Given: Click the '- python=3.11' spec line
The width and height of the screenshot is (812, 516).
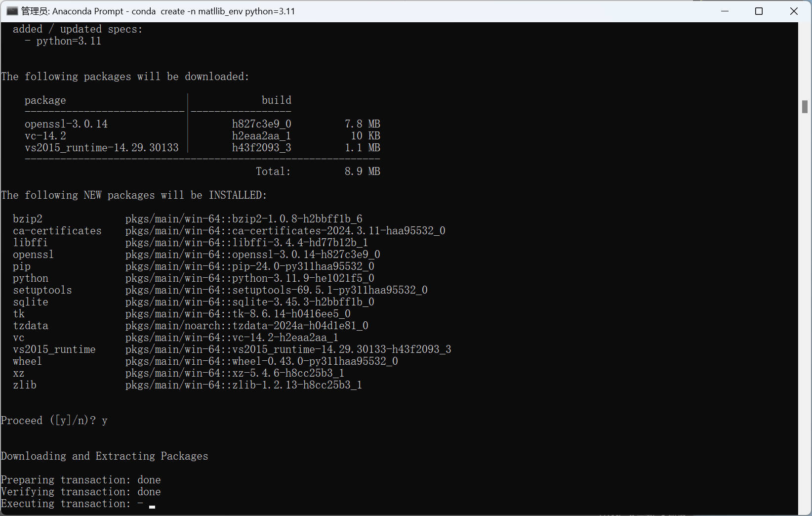Looking at the screenshot, I should (63, 41).
